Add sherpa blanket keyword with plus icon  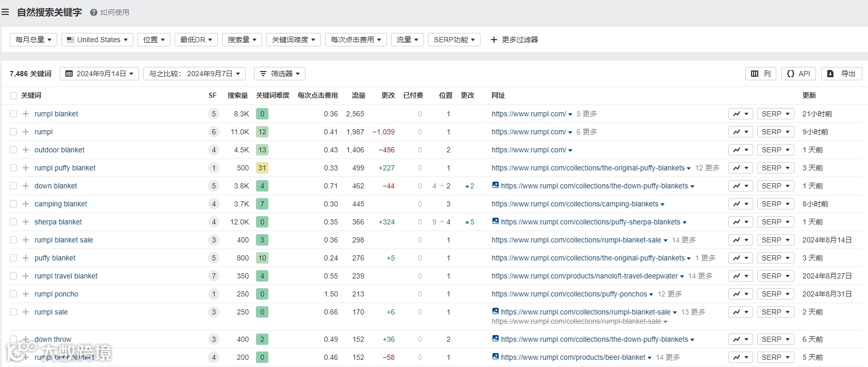[x=25, y=222]
